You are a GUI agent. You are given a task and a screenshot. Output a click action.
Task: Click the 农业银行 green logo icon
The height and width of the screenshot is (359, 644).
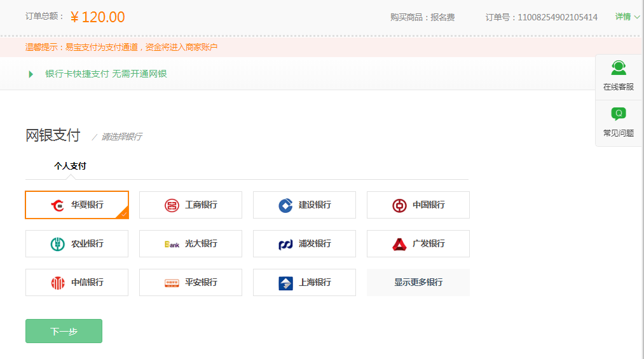(x=57, y=244)
